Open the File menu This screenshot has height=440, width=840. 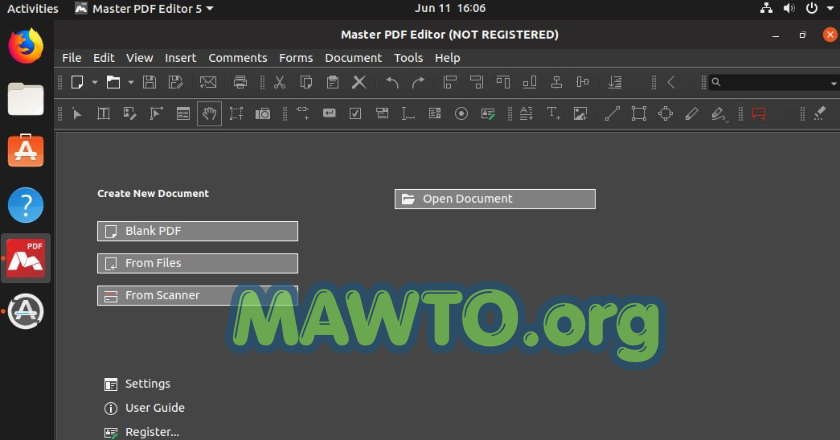click(x=71, y=58)
